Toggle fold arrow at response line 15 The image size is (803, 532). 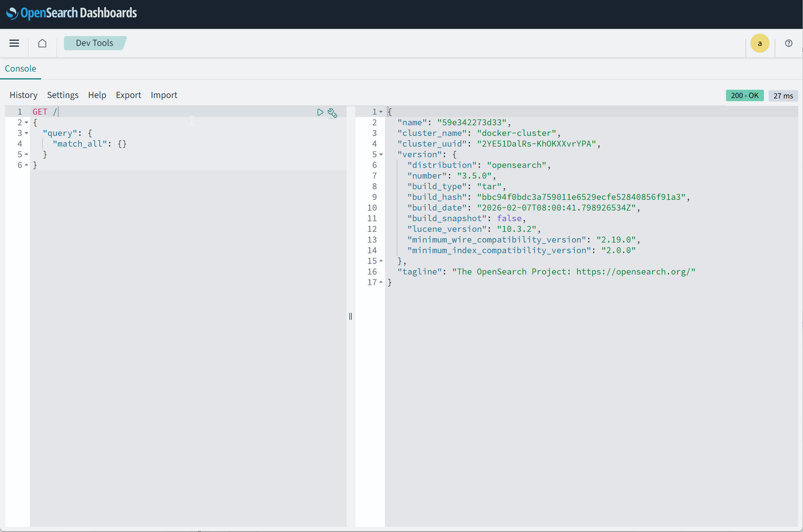tap(381, 261)
